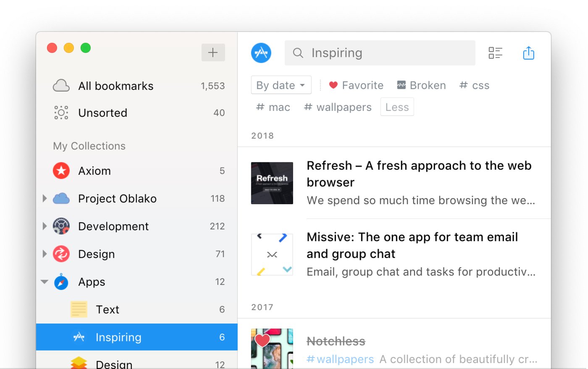The image size is (588, 369).
Task: Open the All bookmarks cloud icon
Action: pos(61,86)
